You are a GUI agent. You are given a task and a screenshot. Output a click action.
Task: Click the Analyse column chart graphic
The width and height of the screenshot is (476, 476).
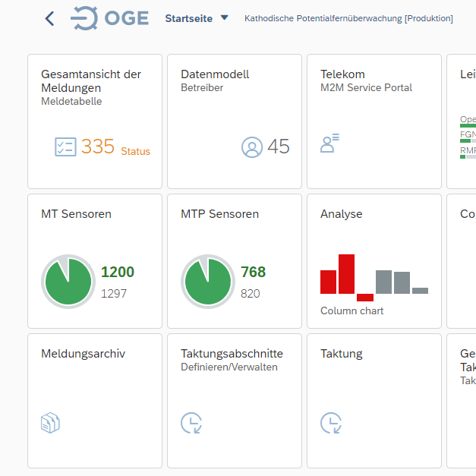click(x=374, y=278)
